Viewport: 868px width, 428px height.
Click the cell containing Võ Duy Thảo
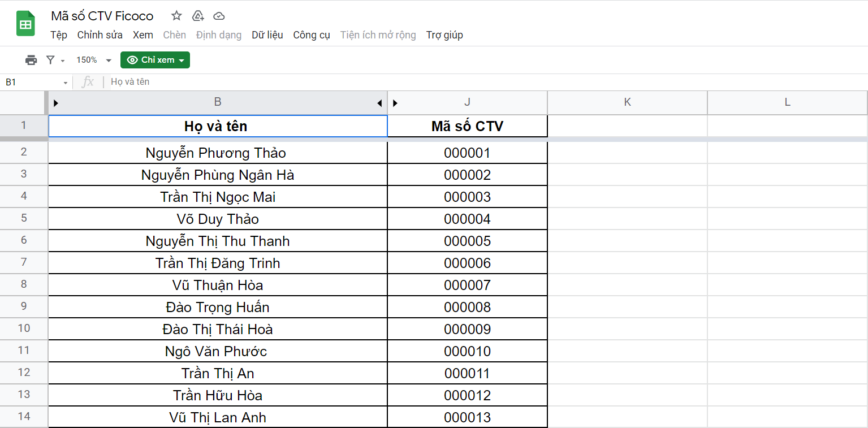click(218, 219)
